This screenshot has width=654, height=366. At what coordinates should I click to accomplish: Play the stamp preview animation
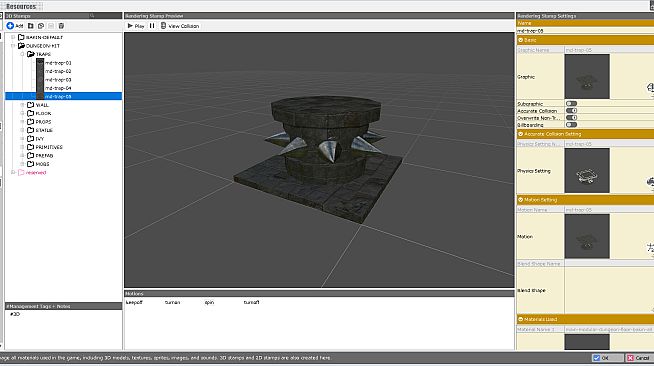[x=136, y=26]
